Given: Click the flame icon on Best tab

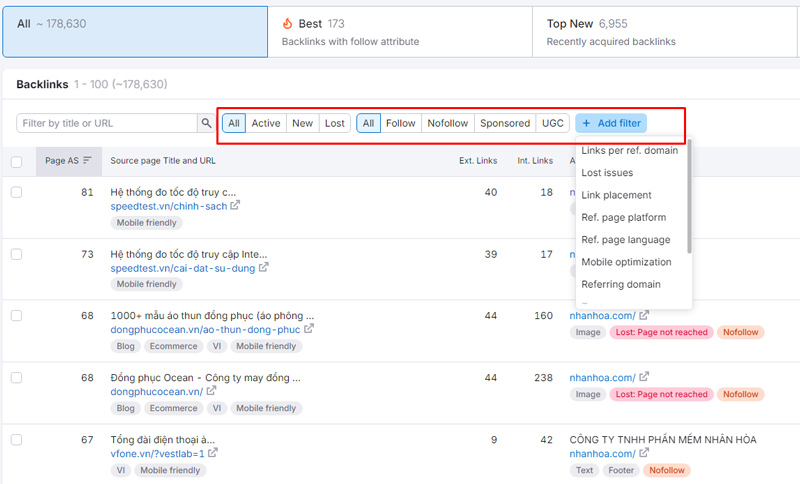Looking at the screenshot, I should coord(287,23).
